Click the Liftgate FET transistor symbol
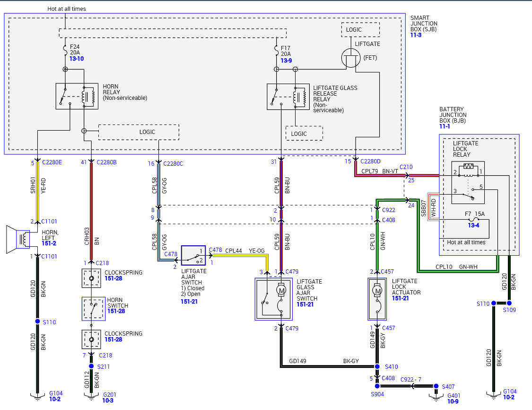 [350, 58]
